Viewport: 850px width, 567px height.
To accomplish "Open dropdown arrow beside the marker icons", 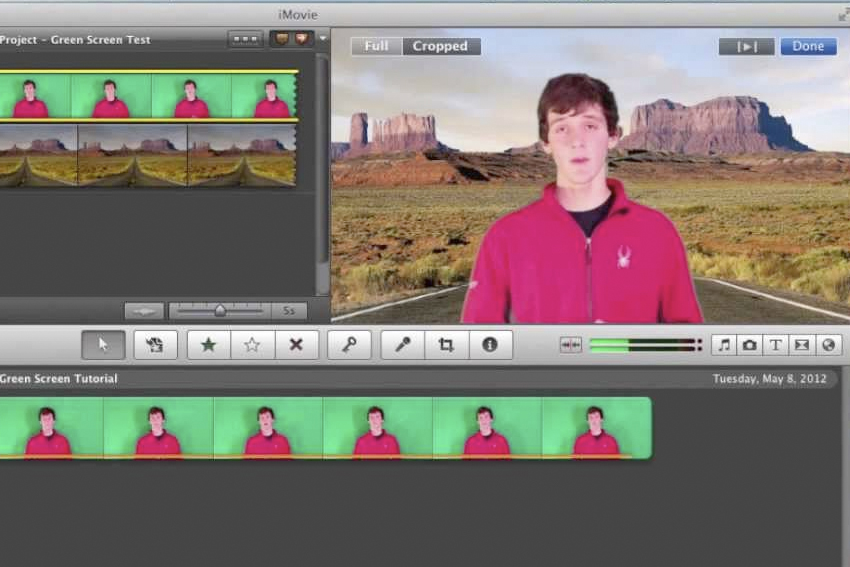I will click(x=323, y=39).
